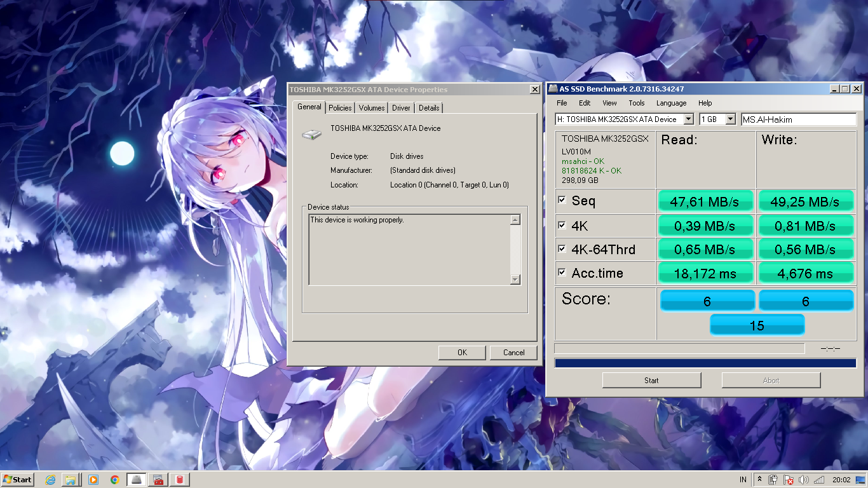Open Action Center flag tray icon
The image size is (868, 488).
click(x=789, y=480)
